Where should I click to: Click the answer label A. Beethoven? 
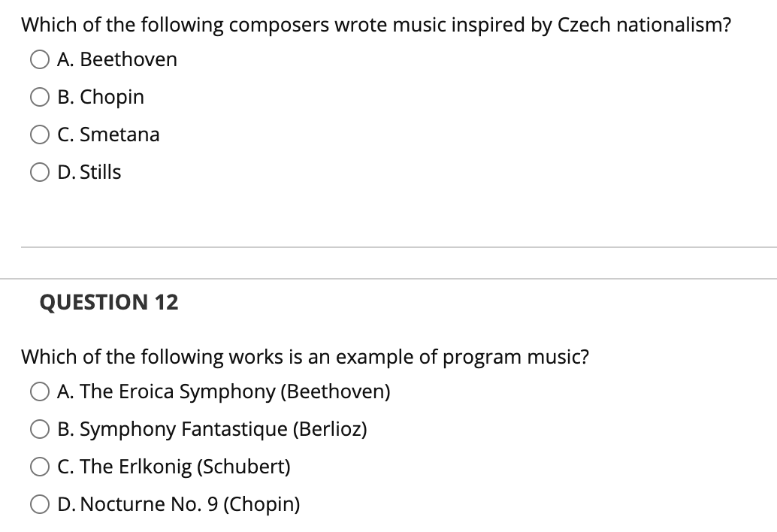pyautogui.click(x=116, y=59)
